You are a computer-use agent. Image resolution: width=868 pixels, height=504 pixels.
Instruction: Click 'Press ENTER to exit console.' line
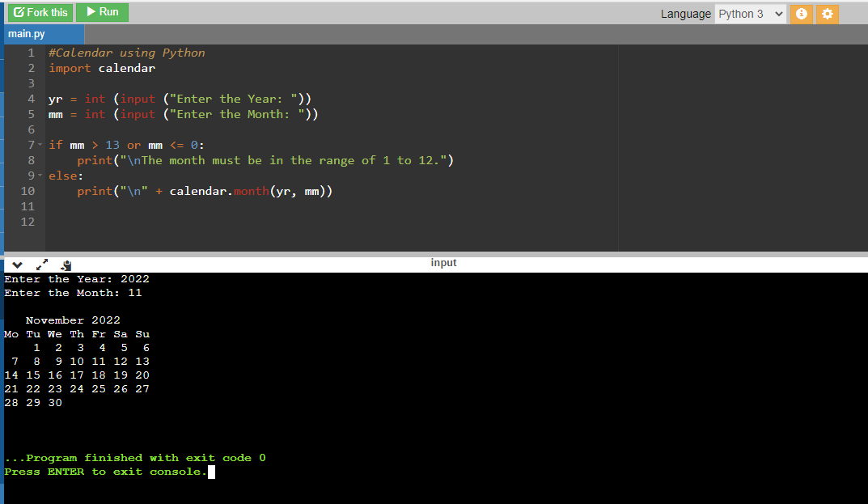pos(106,472)
